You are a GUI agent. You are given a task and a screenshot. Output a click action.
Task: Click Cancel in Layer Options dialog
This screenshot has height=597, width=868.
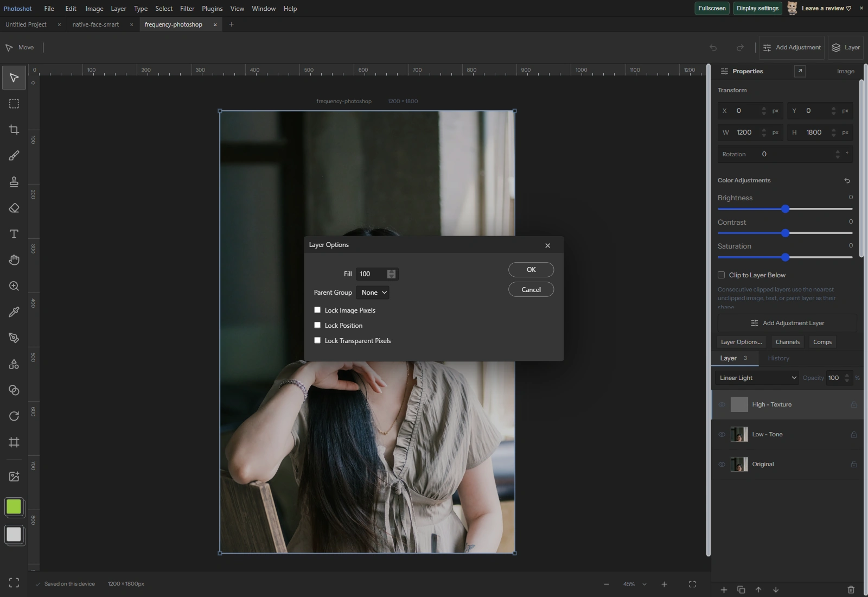coord(531,289)
